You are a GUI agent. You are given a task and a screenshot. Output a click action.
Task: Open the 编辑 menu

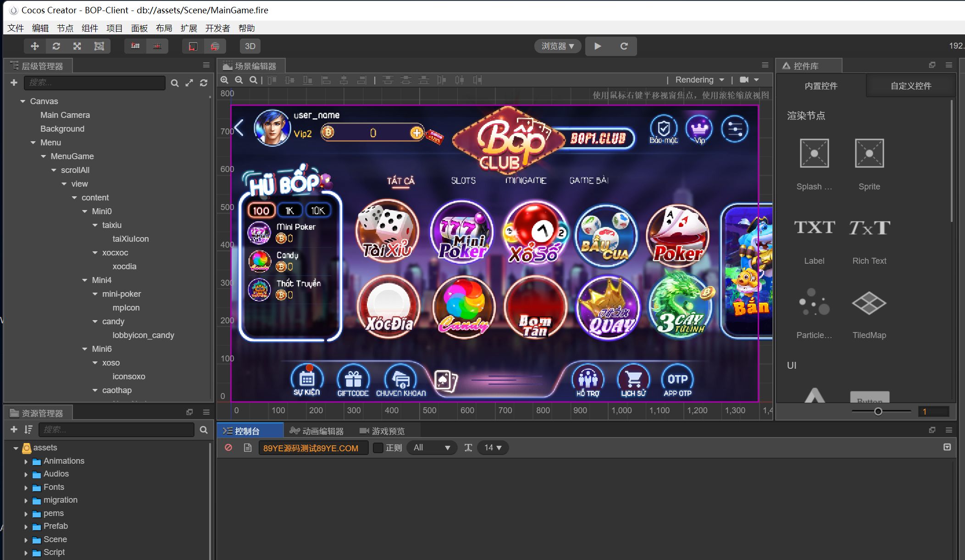point(40,28)
